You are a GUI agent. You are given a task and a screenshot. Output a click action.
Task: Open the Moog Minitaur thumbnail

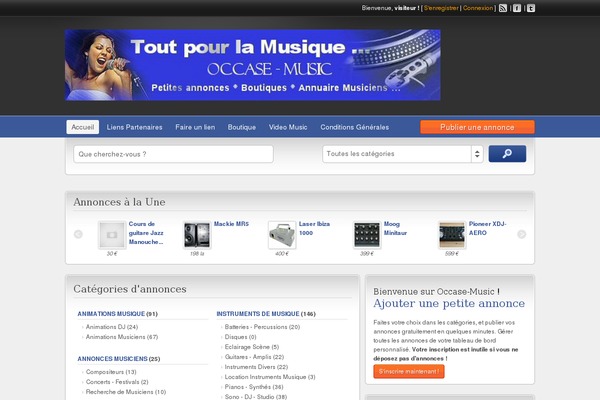tap(367, 235)
